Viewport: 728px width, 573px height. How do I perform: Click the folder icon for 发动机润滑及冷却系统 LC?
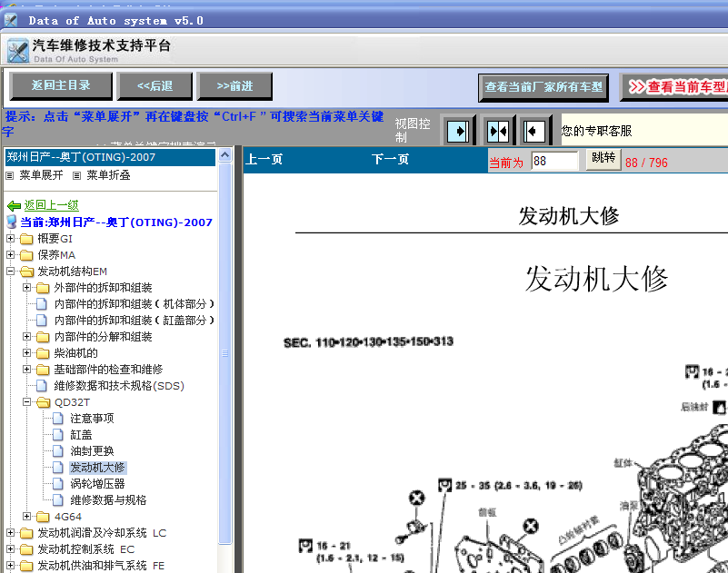pos(26,533)
